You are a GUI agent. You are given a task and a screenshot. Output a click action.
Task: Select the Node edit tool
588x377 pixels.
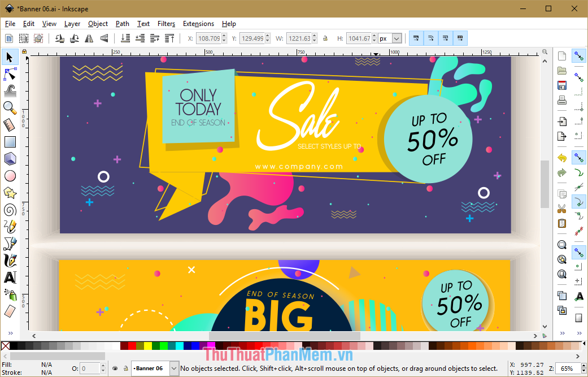[10, 74]
